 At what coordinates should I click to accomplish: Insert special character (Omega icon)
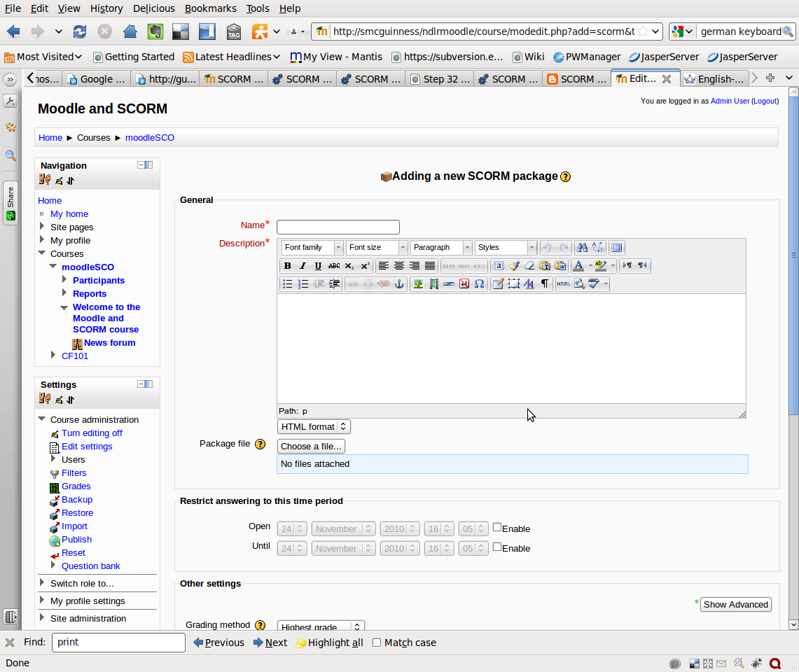(x=480, y=283)
